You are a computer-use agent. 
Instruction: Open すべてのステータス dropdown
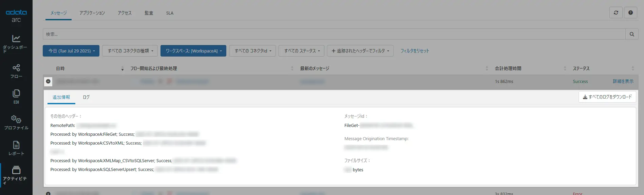(302, 51)
